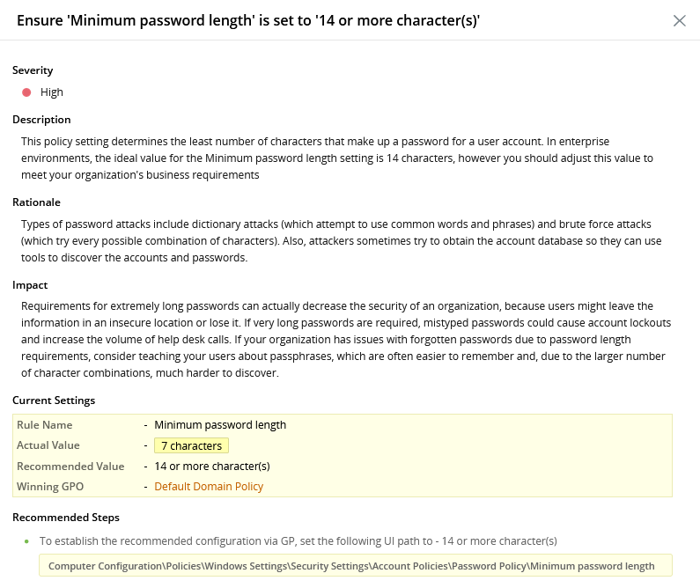Click the Severity section heading
Image resolution: width=700 pixels, height=588 pixels.
pyautogui.click(x=33, y=70)
